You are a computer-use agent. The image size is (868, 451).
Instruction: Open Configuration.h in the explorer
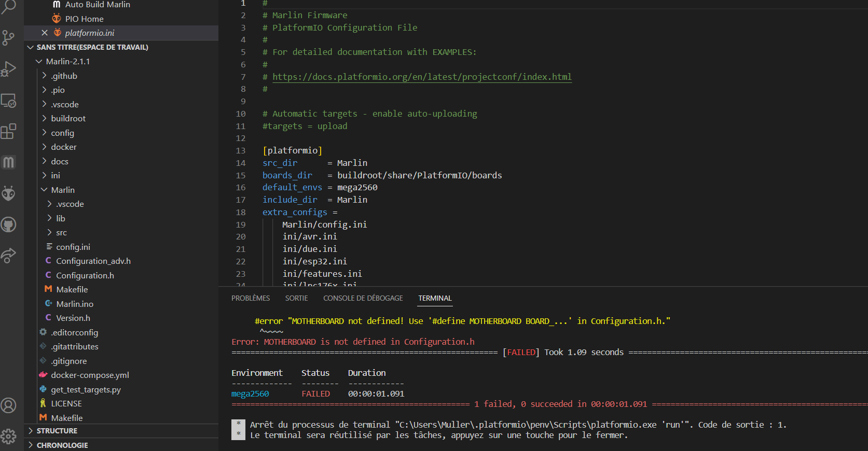85,275
